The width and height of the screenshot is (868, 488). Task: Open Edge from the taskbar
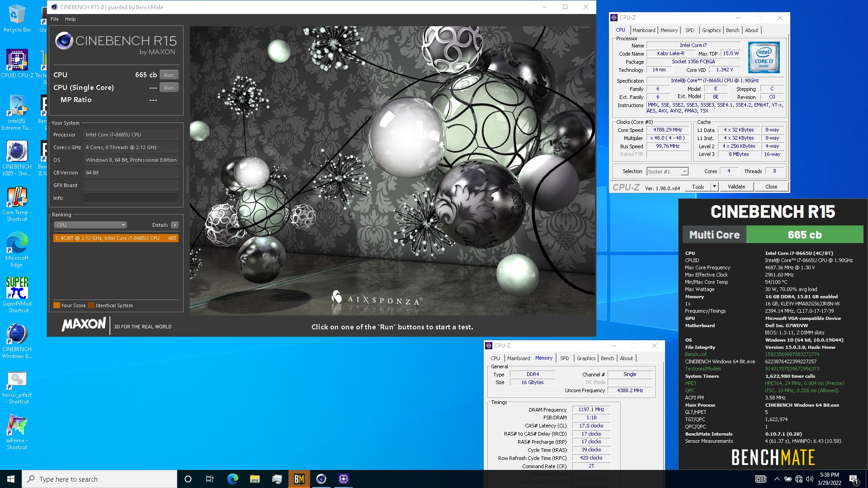[x=232, y=479]
